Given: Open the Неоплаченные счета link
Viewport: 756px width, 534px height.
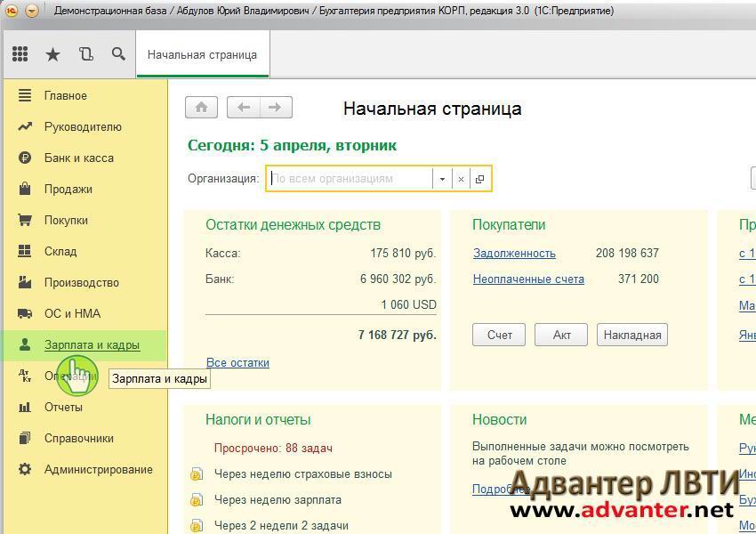Looking at the screenshot, I should [528, 279].
